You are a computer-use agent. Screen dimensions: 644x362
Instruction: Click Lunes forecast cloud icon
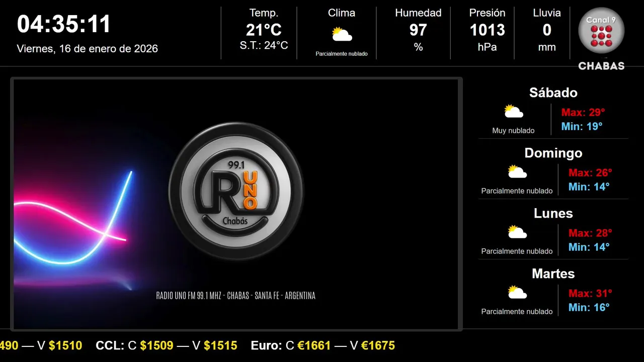tap(517, 232)
